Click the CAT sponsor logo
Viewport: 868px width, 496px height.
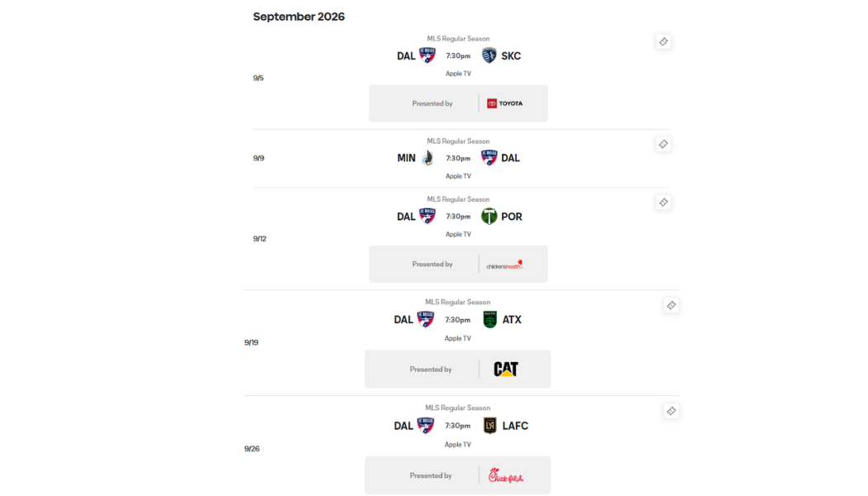(x=506, y=369)
